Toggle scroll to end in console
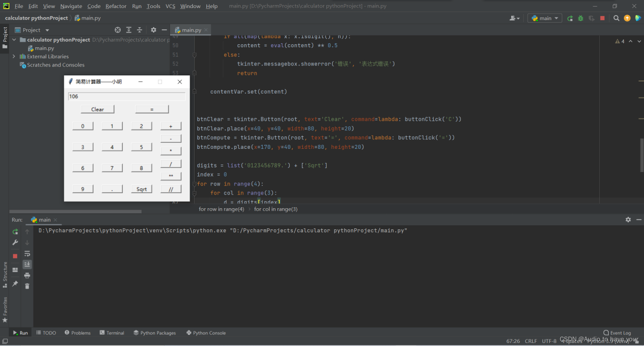 [27, 264]
